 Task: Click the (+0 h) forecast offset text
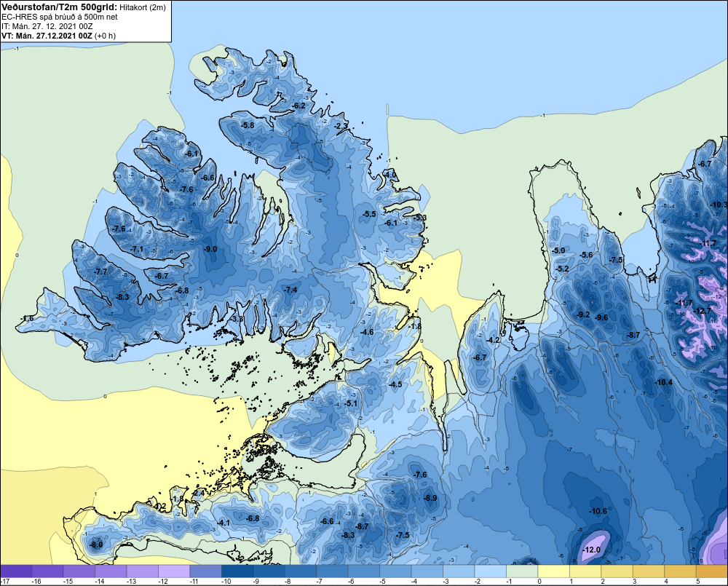point(105,36)
